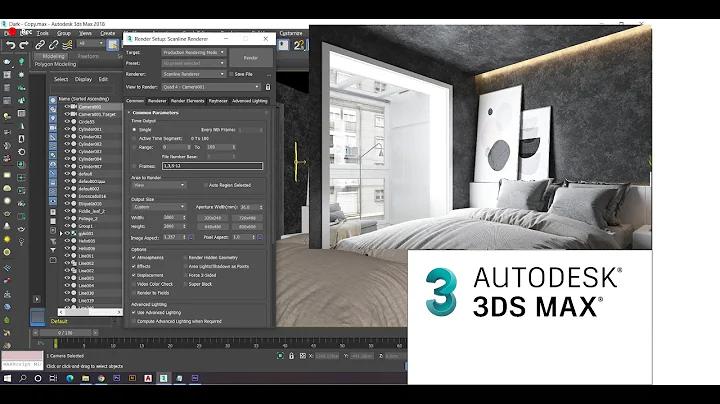Select the Unlink Selection tool icon
The width and height of the screenshot is (720, 404).
(53, 45)
